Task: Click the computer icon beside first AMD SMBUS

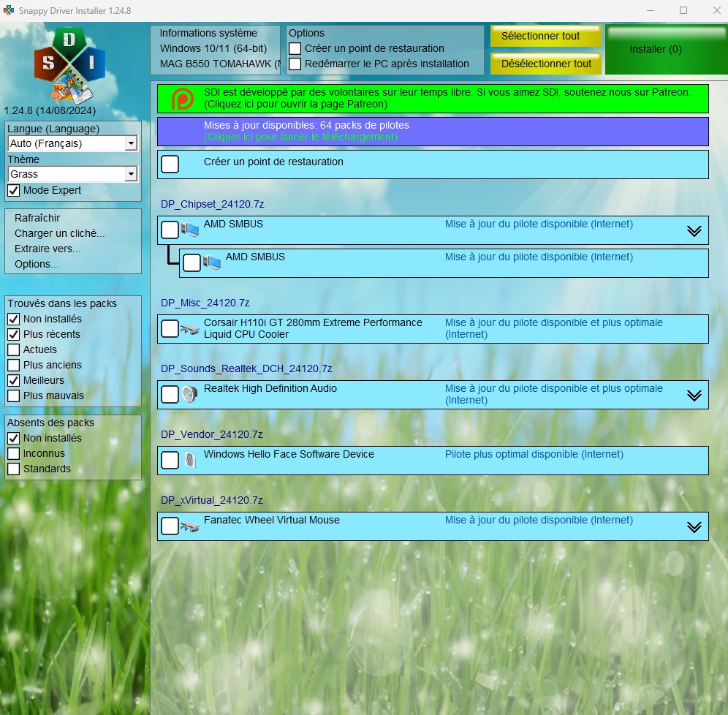Action: click(x=190, y=230)
